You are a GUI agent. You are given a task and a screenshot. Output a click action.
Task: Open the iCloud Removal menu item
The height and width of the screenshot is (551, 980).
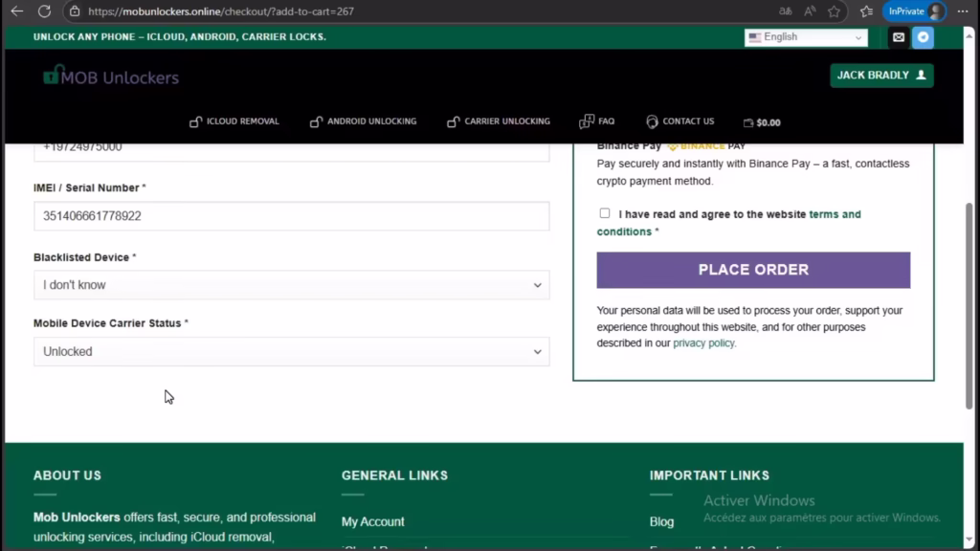[x=234, y=121]
